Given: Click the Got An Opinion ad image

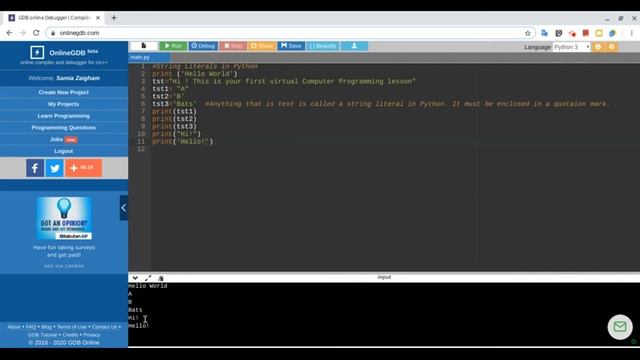Looking at the screenshot, I should pyautogui.click(x=64, y=218).
